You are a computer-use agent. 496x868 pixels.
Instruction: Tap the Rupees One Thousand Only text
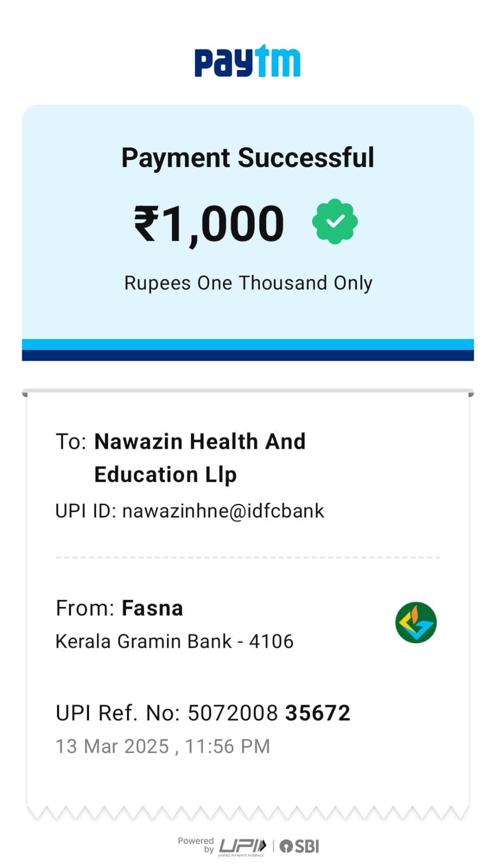(248, 283)
